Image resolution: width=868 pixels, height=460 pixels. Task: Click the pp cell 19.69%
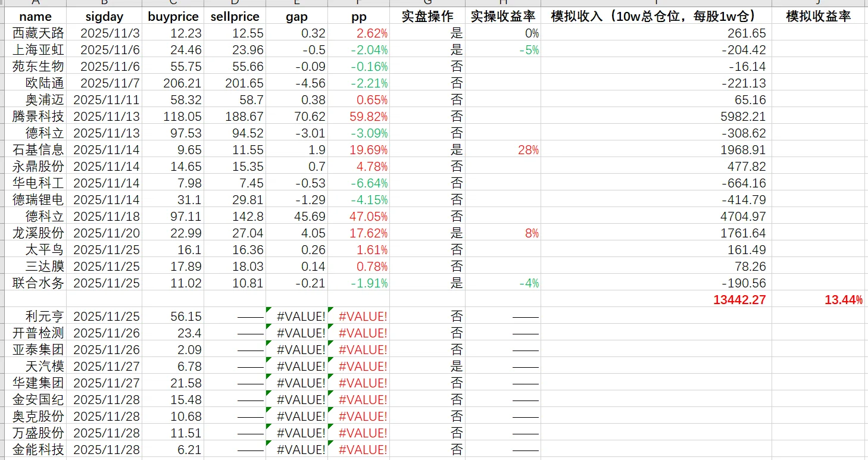359,149
